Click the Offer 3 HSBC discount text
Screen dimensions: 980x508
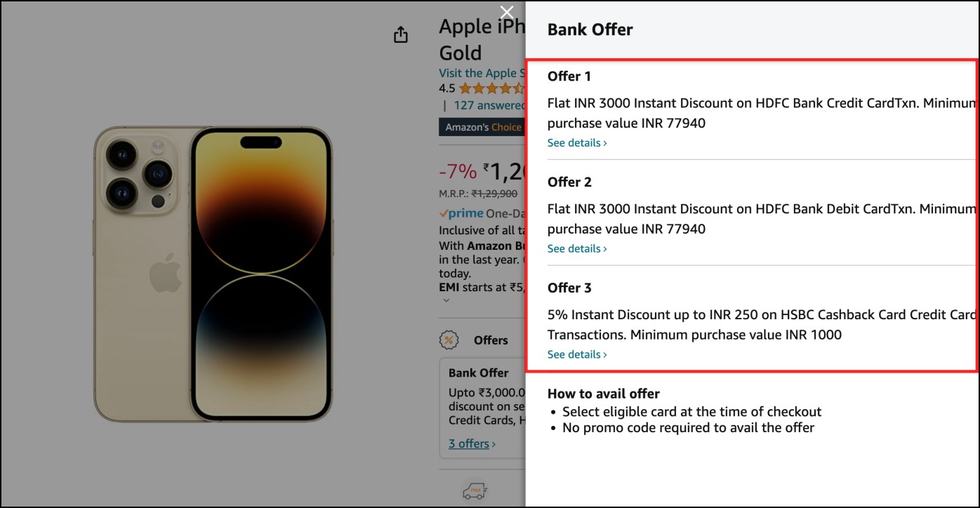pos(762,324)
